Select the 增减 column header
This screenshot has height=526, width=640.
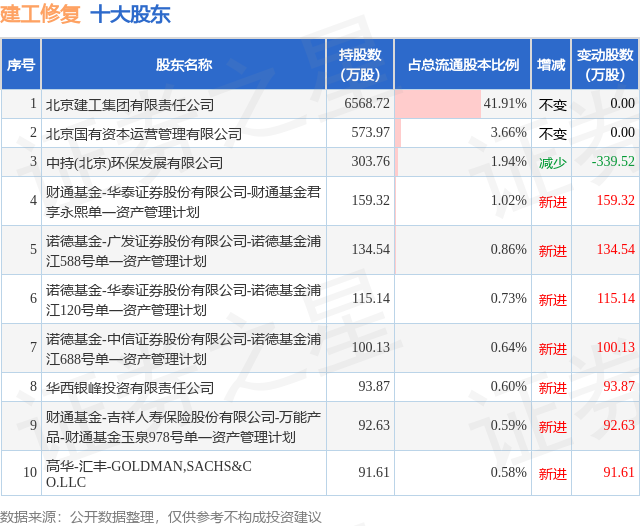click(551, 64)
